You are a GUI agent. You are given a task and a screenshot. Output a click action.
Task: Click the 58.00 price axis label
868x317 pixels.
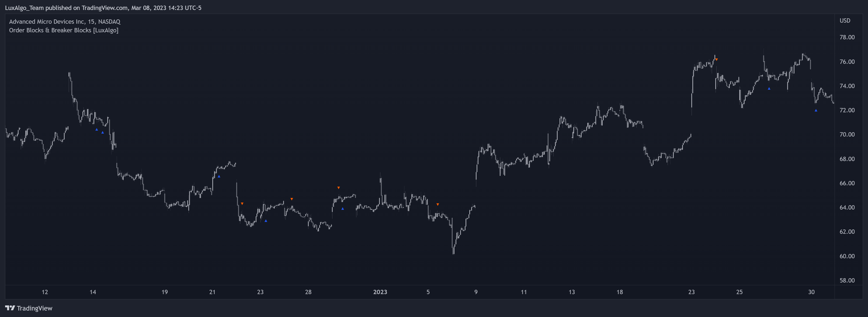847,280
